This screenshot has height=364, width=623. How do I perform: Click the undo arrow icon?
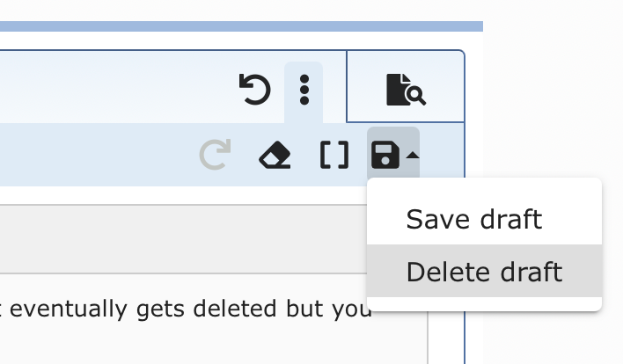pyautogui.click(x=255, y=90)
